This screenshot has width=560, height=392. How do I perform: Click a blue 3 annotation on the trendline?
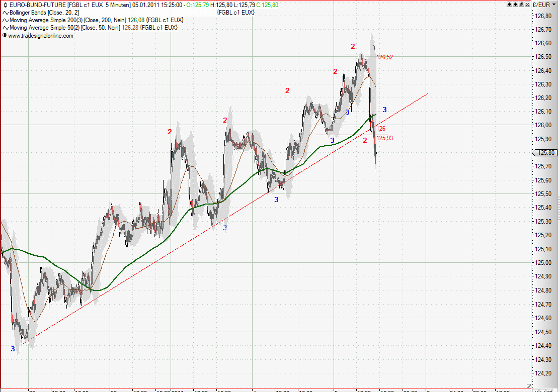pyautogui.click(x=275, y=200)
